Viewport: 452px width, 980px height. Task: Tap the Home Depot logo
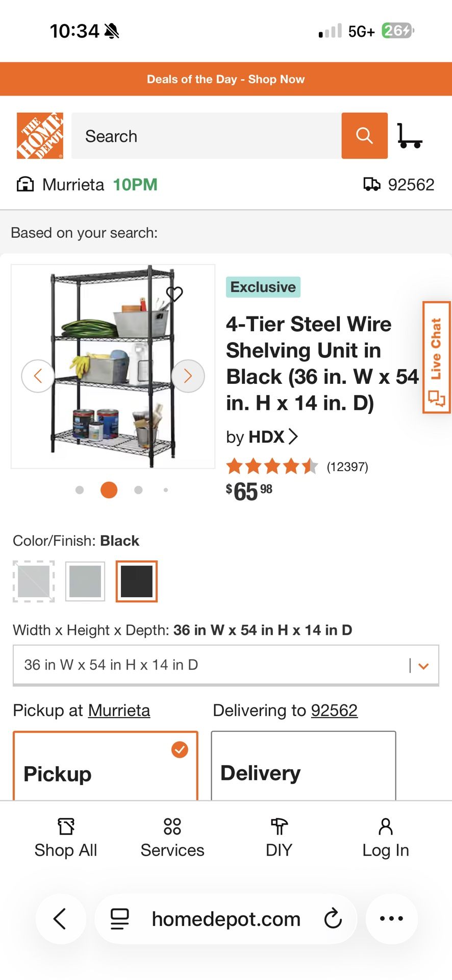pyautogui.click(x=39, y=135)
